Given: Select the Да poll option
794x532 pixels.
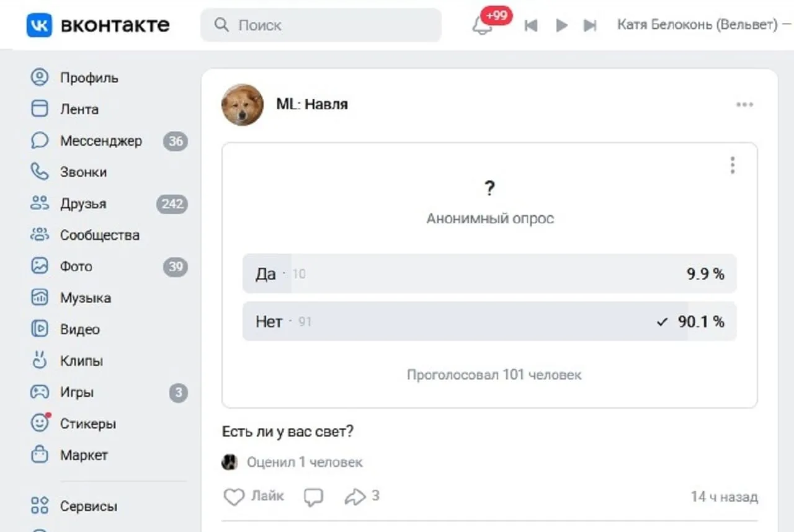Looking at the screenshot, I should [489, 273].
